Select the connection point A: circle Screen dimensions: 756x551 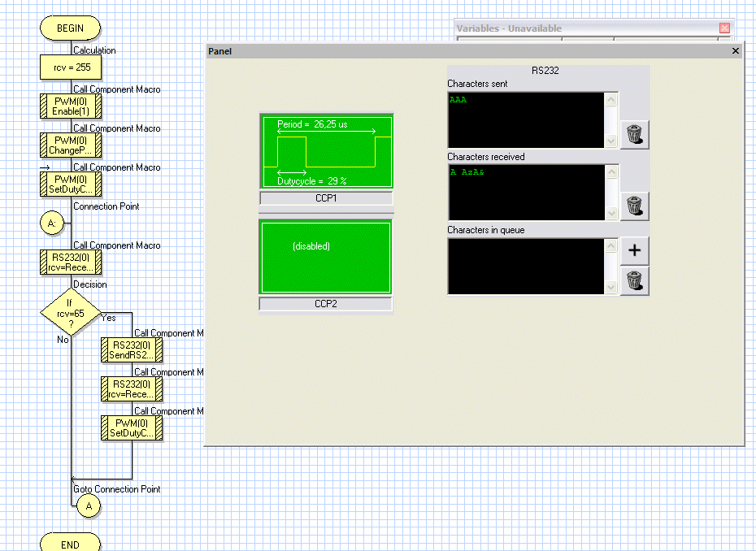(x=52, y=223)
